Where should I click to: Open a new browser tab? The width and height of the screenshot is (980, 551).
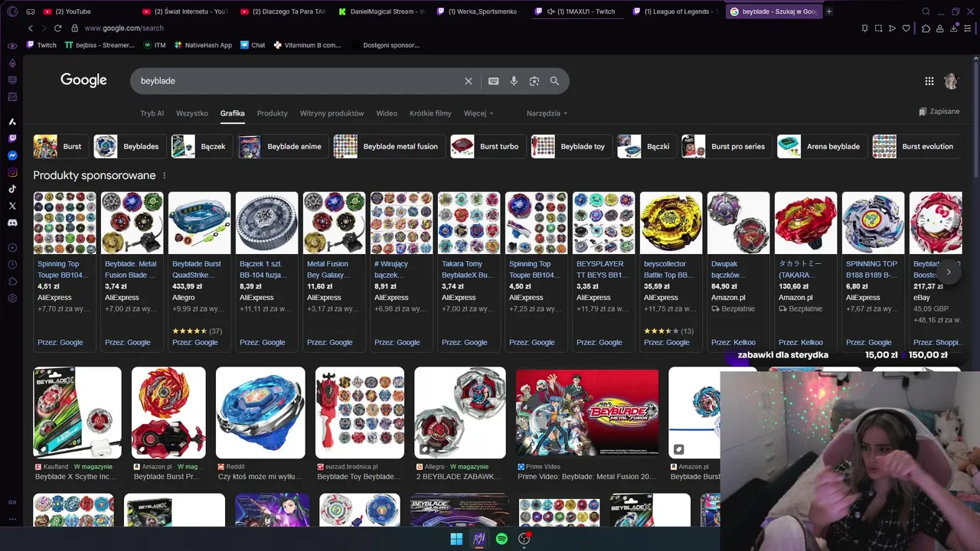click(x=829, y=11)
